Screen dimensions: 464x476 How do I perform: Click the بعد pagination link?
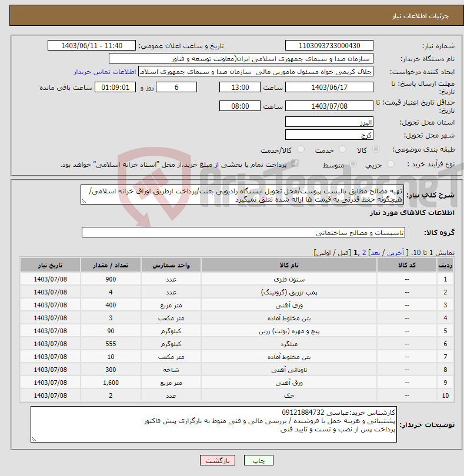(x=375, y=253)
